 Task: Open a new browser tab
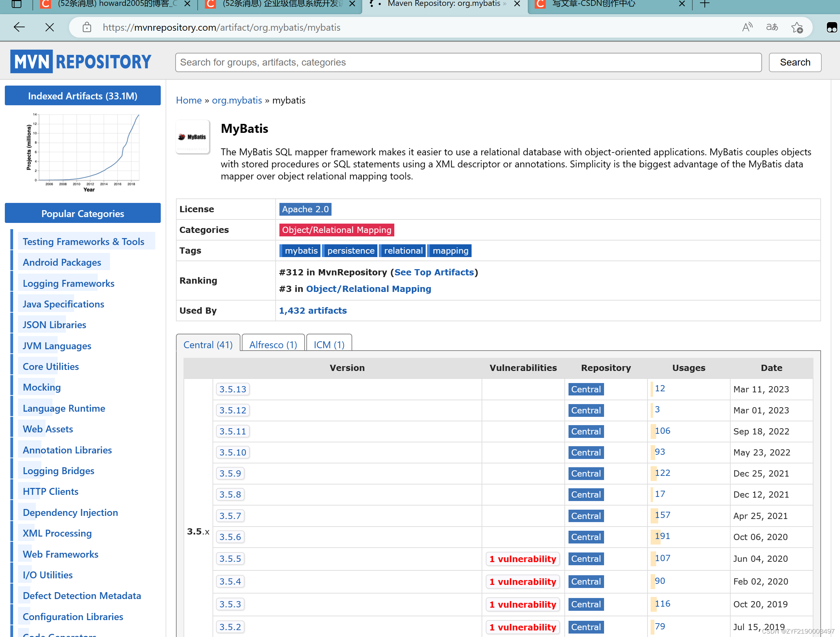pos(705,4)
